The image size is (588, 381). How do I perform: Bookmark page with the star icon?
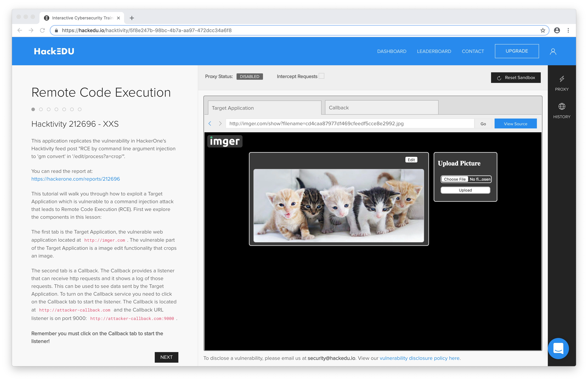click(x=543, y=30)
